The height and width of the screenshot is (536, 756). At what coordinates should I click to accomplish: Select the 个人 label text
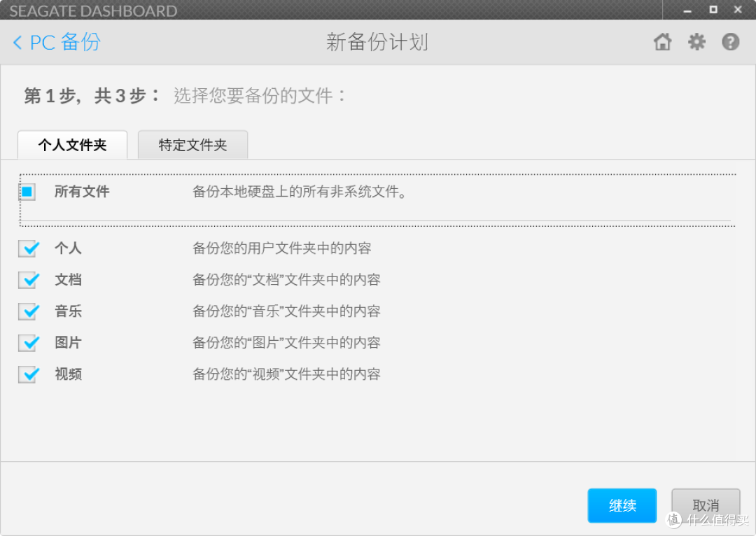tap(68, 248)
